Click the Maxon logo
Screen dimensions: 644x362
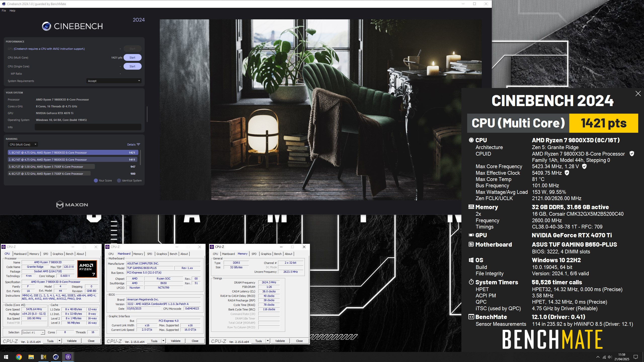(72, 205)
